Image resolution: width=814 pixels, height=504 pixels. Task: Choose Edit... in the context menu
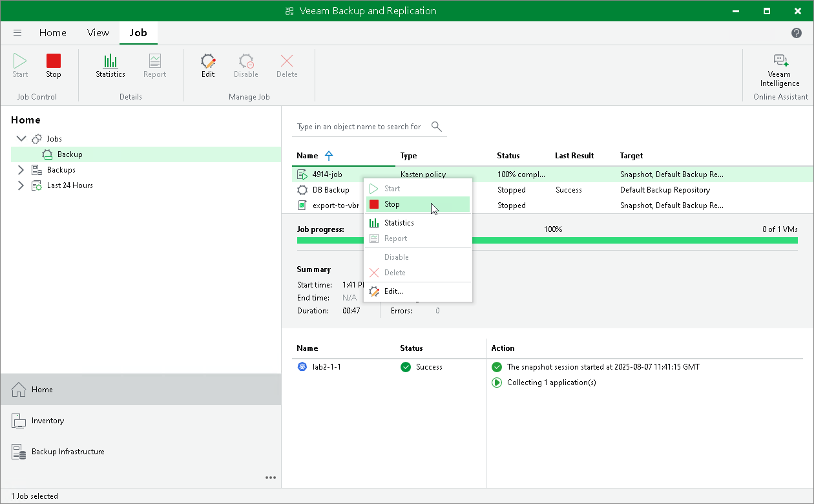click(x=418, y=291)
